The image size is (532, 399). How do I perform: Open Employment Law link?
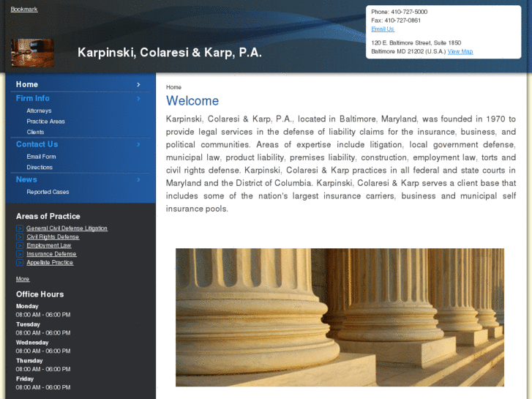point(49,245)
